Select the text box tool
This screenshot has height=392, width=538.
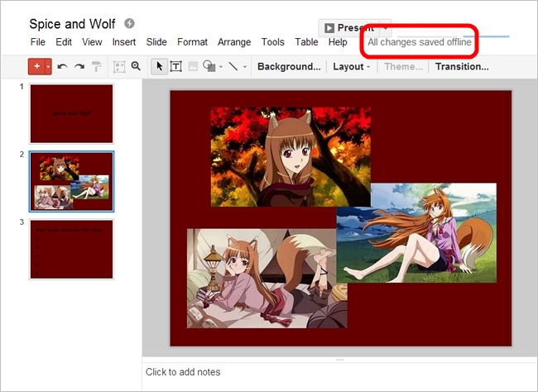[176, 66]
